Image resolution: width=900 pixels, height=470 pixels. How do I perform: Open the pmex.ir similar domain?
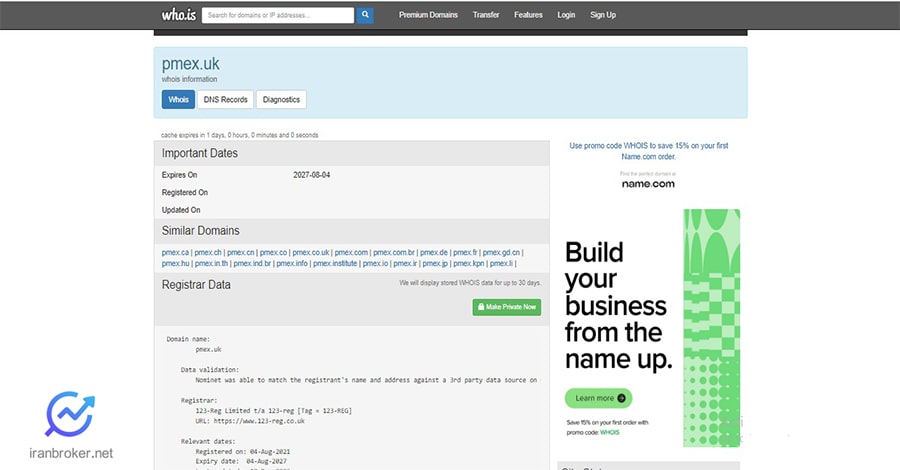click(x=405, y=263)
